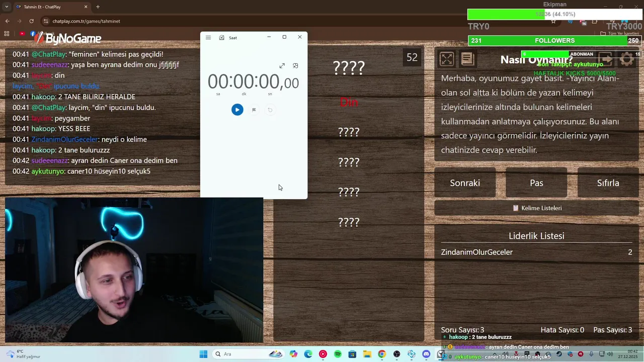644x362 pixels.
Task: Open a new browser tab
Action: tap(98, 7)
